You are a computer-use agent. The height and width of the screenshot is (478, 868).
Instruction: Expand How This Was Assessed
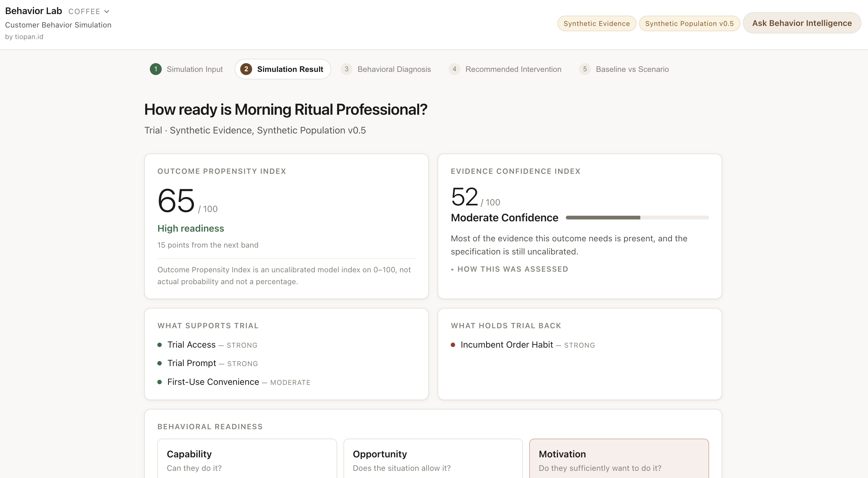click(x=510, y=269)
